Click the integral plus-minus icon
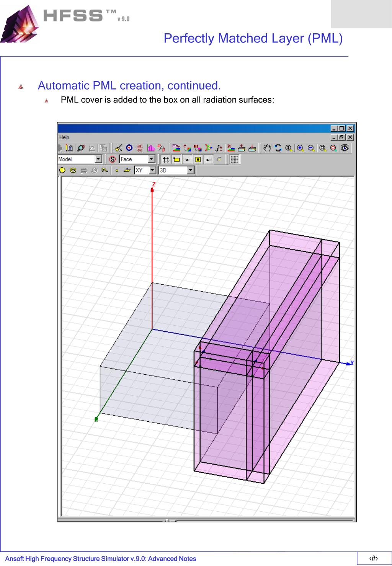The image size is (392, 566). pyautogui.click(x=219, y=148)
